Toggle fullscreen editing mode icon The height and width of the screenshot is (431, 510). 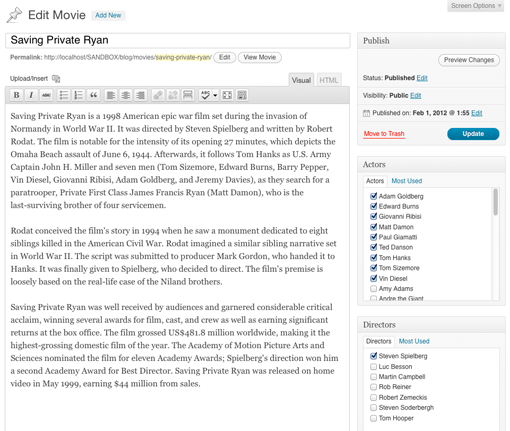click(227, 95)
